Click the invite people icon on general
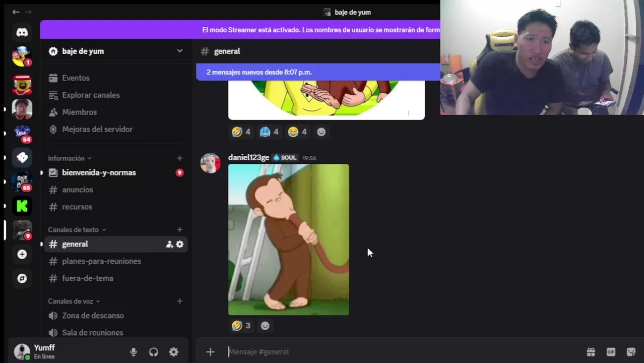Screen dimensions: 644x363 (x=169, y=244)
